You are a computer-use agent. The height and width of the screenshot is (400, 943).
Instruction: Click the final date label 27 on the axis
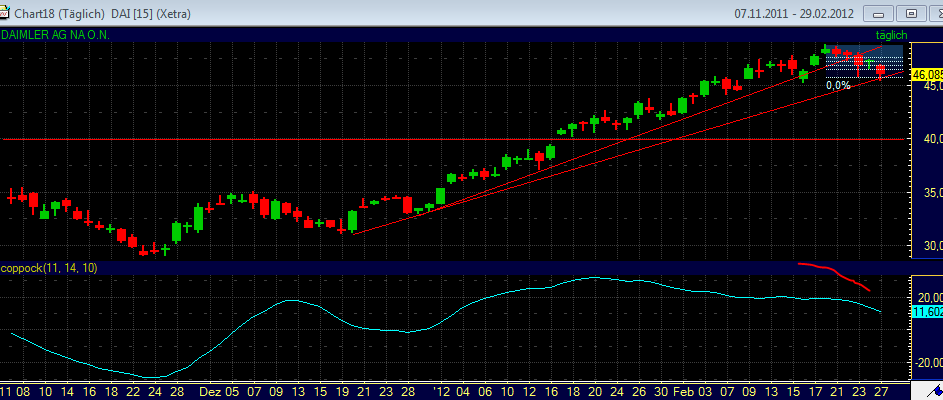pyautogui.click(x=881, y=391)
